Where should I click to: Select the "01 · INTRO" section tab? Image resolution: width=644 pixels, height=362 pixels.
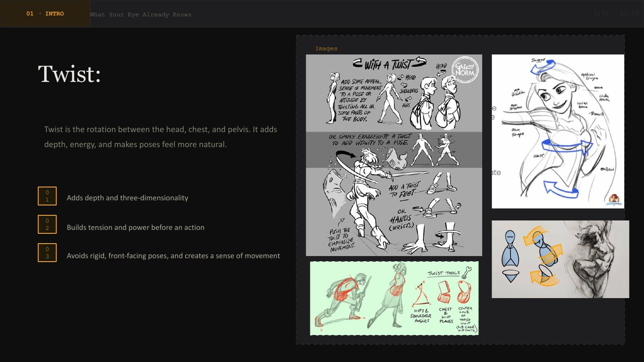(x=45, y=14)
